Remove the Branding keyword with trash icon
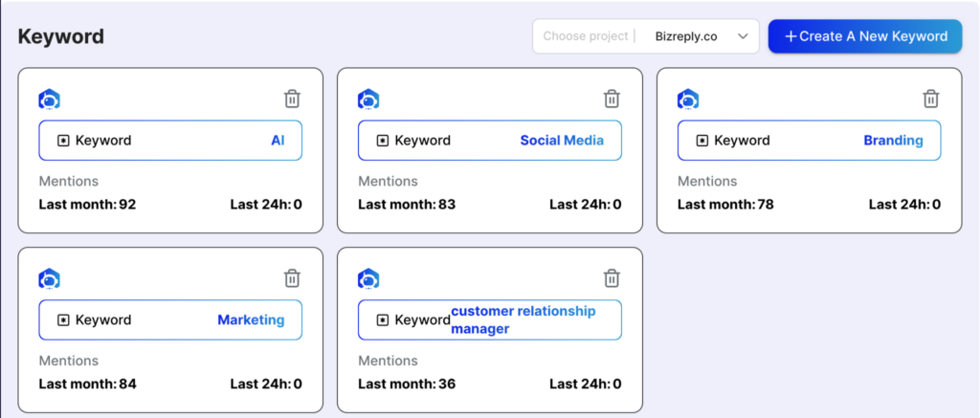 click(930, 99)
